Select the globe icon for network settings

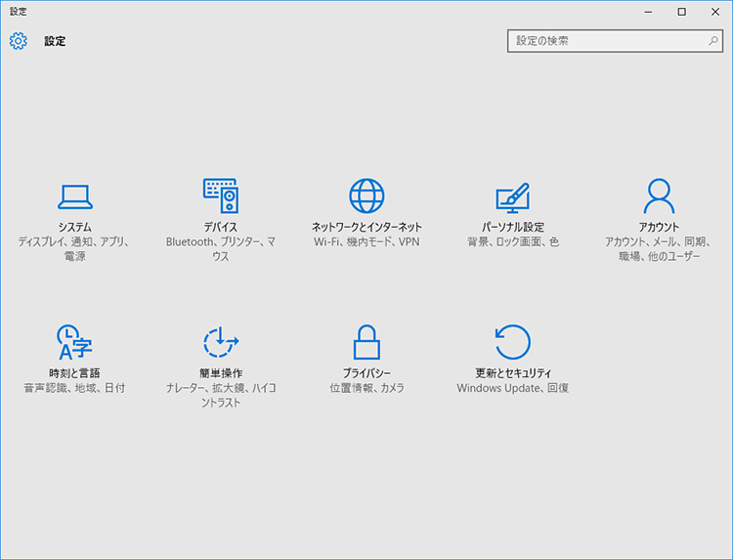366,196
